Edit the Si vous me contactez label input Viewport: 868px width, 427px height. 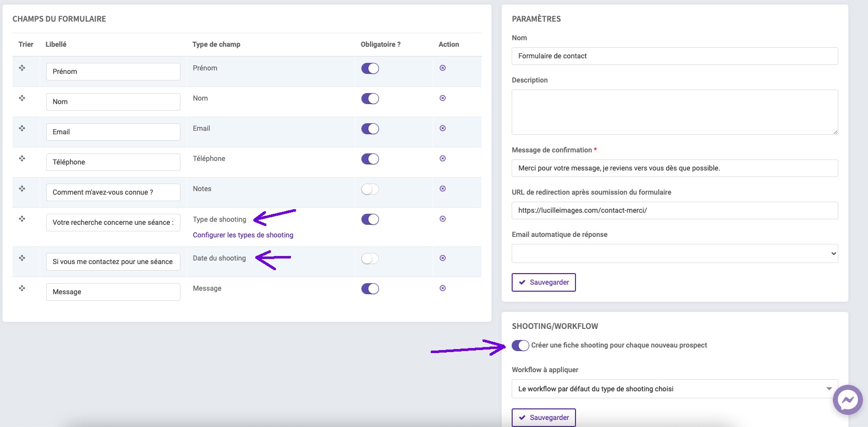[x=113, y=262]
